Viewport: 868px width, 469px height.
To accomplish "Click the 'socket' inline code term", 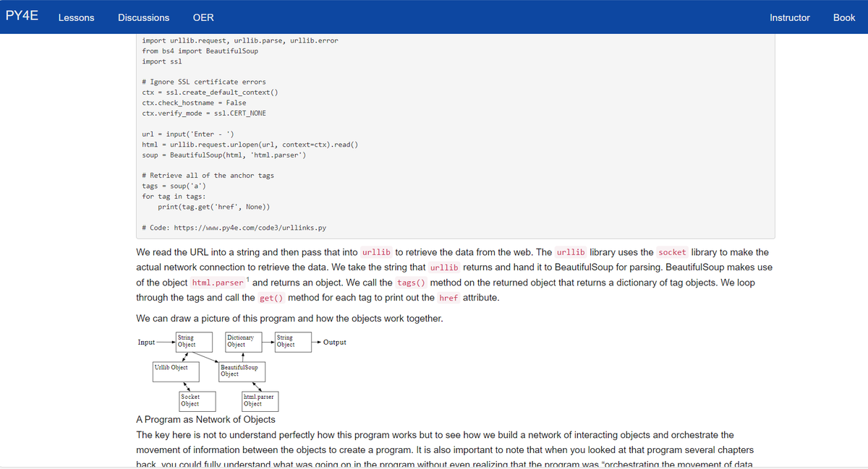I will pos(673,252).
